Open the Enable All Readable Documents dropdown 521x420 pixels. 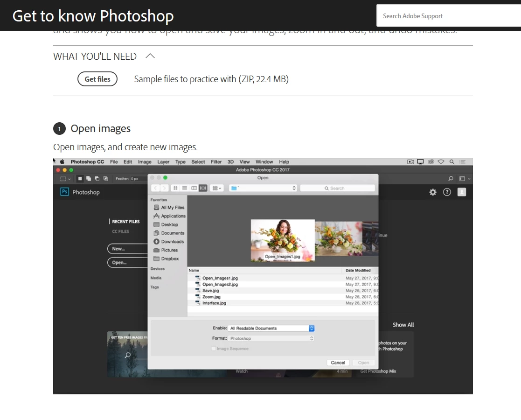pos(271,328)
